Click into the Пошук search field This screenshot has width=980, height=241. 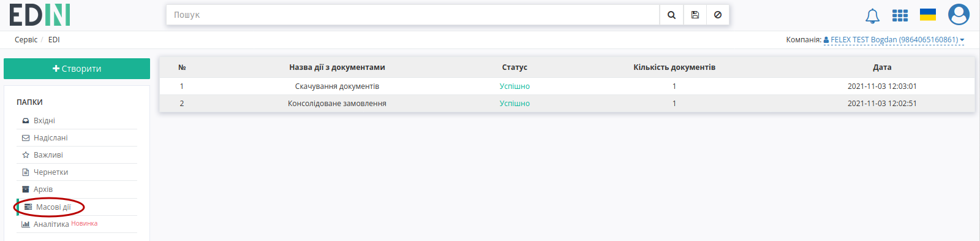point(413,15)
